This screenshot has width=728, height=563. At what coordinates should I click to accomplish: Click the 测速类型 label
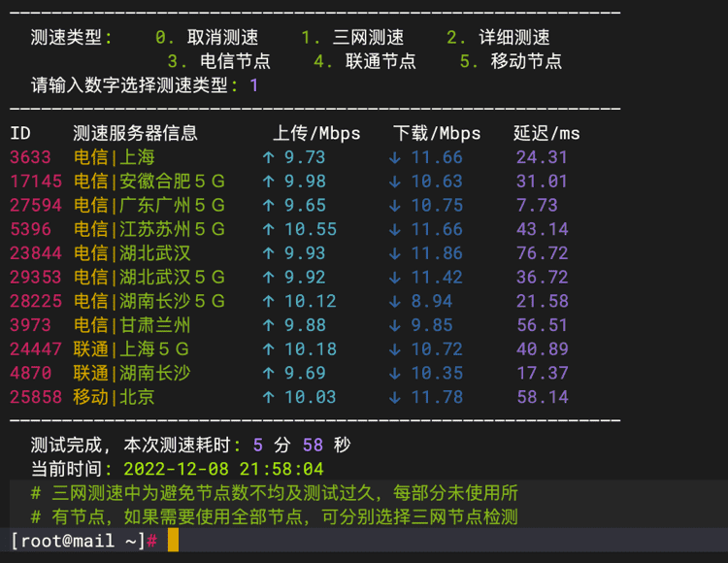pos(72,38)
